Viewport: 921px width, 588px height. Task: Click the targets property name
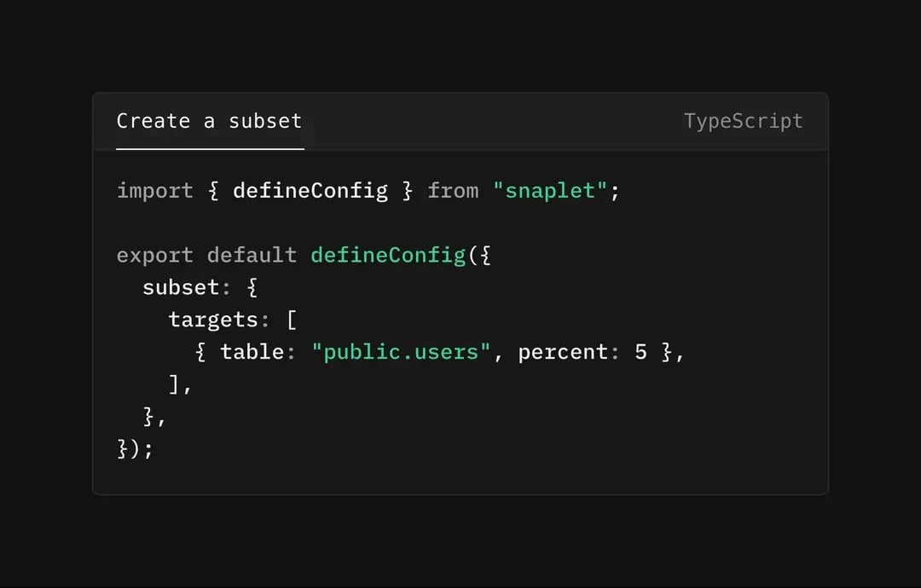213,320
